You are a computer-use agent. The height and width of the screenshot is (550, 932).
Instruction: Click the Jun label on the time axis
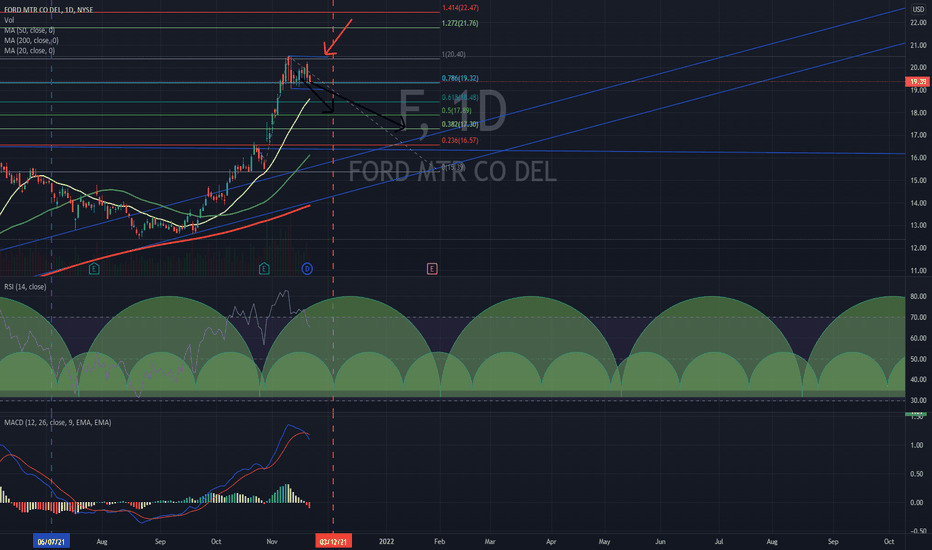coord(660,542)
